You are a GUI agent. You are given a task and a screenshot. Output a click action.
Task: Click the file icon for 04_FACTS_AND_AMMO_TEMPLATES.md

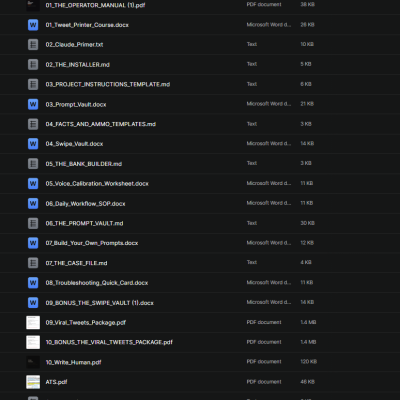[x=33, y=124]
